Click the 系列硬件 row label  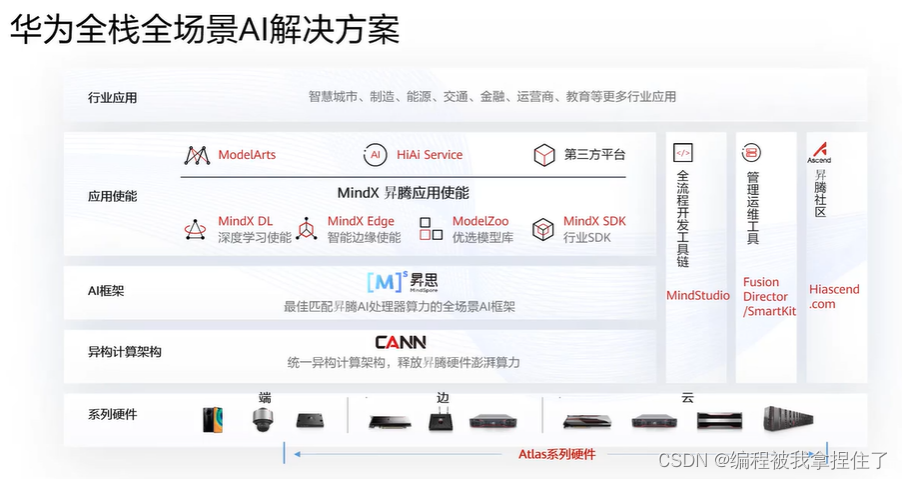(113, 415)
